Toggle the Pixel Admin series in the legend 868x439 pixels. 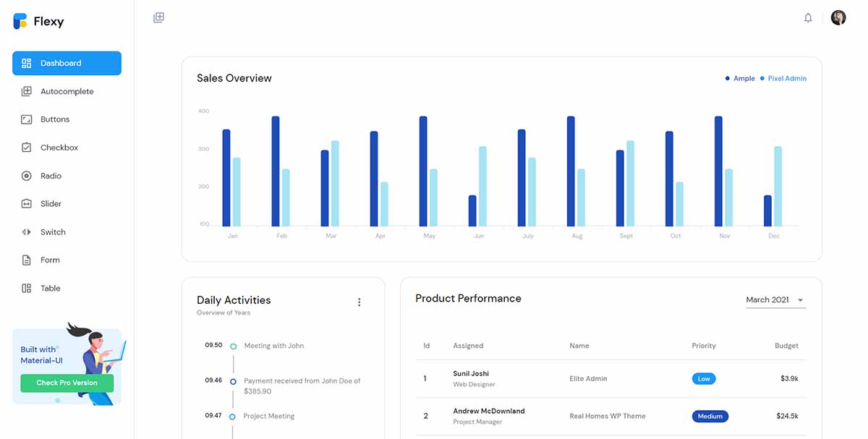[784, 78]
